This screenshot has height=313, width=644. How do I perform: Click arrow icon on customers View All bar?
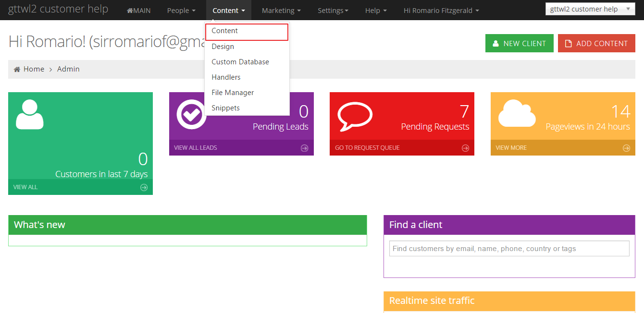pos(144,187)
